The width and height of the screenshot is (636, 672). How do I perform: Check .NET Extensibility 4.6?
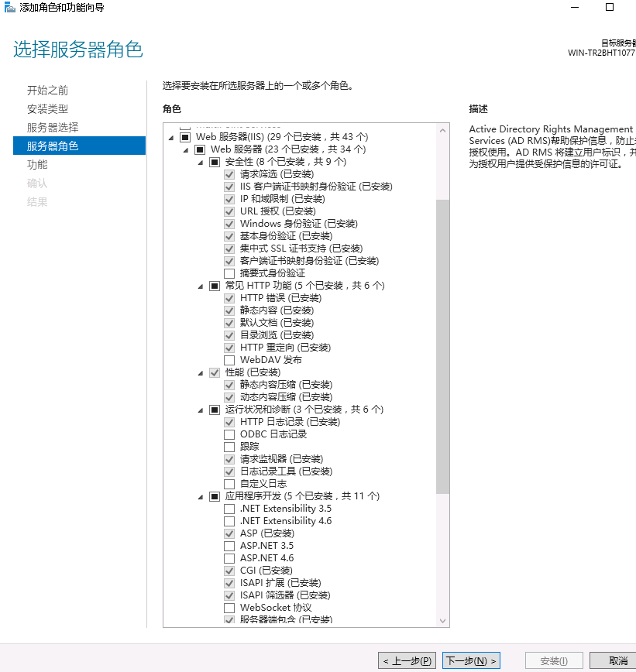pos(229,521)
